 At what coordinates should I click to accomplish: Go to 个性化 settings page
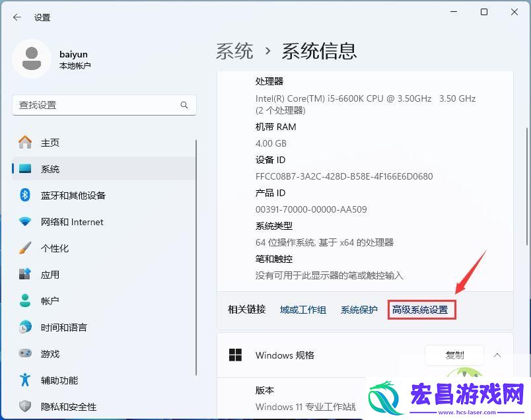pyautogui.click(x=104, y=248)
